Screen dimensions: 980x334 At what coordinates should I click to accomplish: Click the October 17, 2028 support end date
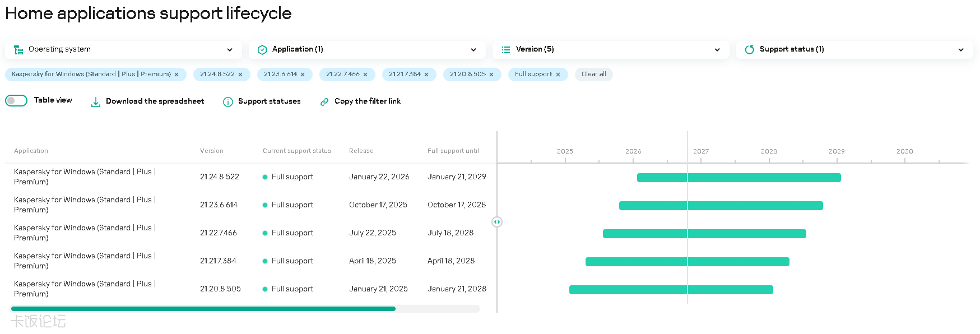coord(457,205)
